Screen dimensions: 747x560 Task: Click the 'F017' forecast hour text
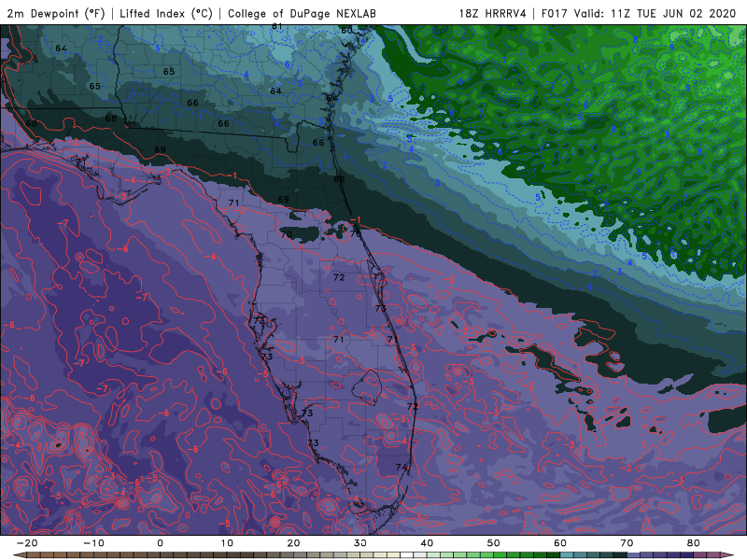[x=554, y=14]
